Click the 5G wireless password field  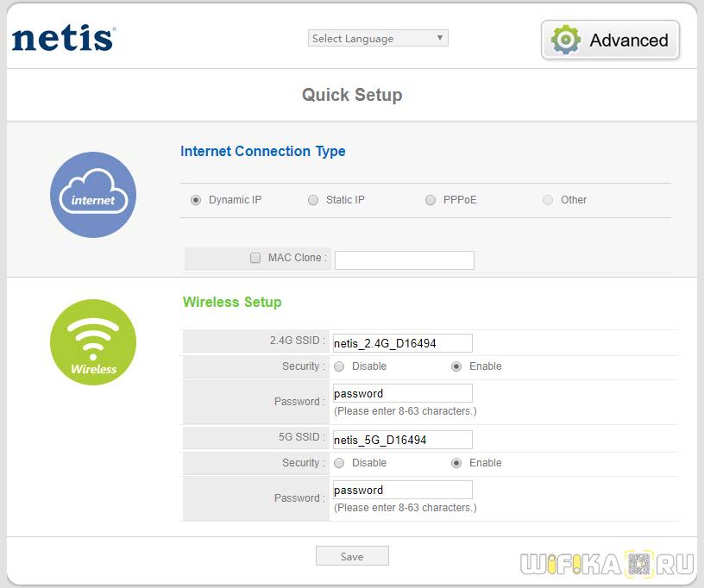coord(402,490)
